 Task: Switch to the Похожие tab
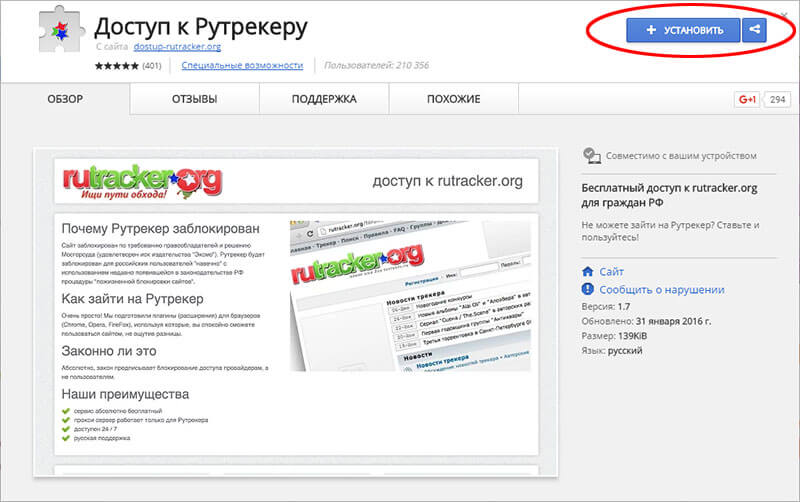click(x=454, y=99)
